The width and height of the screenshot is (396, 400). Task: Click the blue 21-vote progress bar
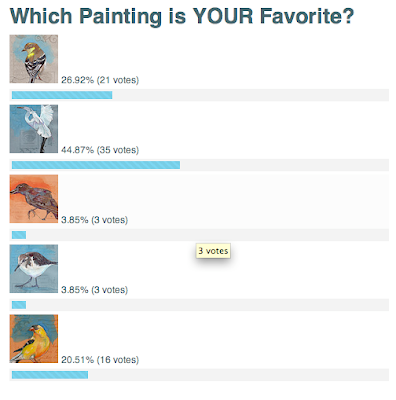62,95
